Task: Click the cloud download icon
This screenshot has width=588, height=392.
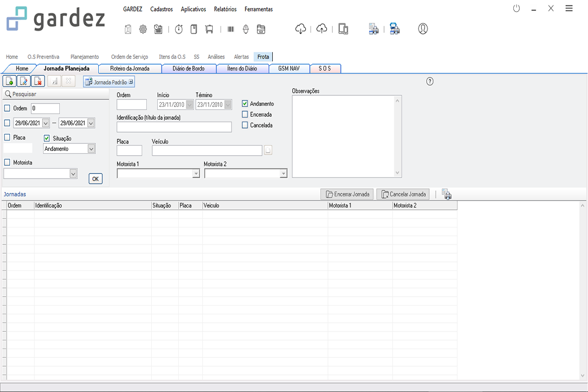Action: [x=300, y=29]
